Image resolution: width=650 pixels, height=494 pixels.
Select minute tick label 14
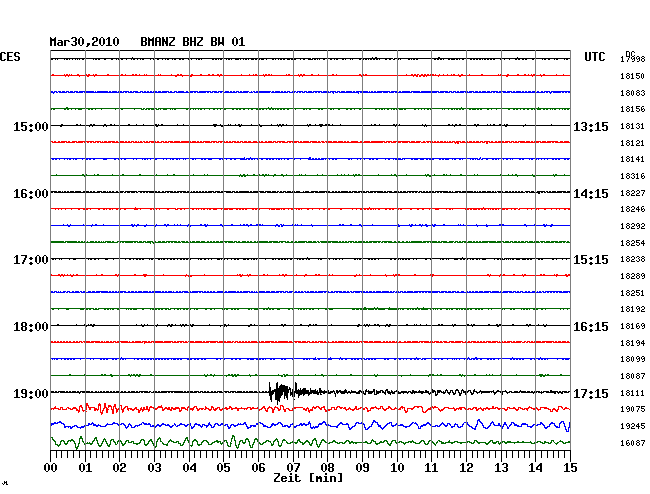coord(535,468)
